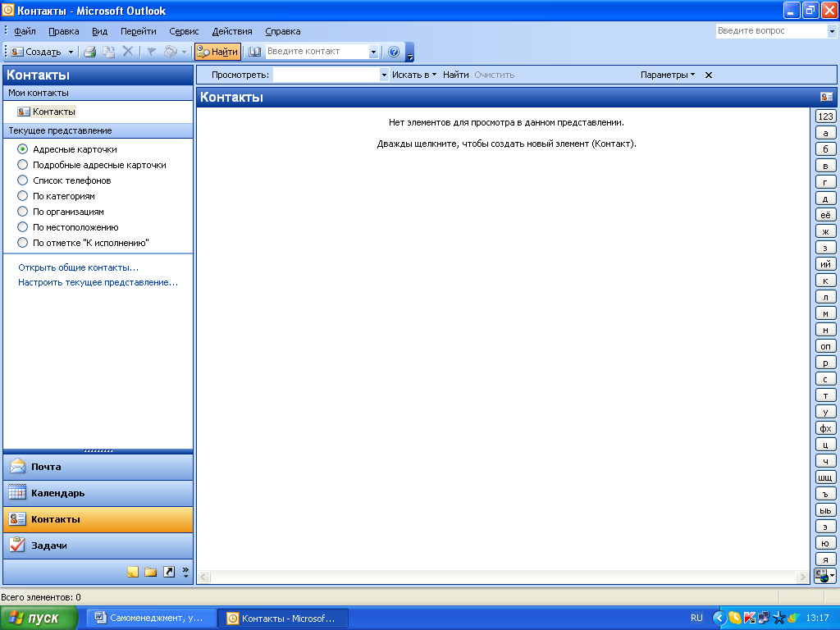Close the search pane with X
The height and width of the screenshot is (630, 840).
[x=708, y=75]
